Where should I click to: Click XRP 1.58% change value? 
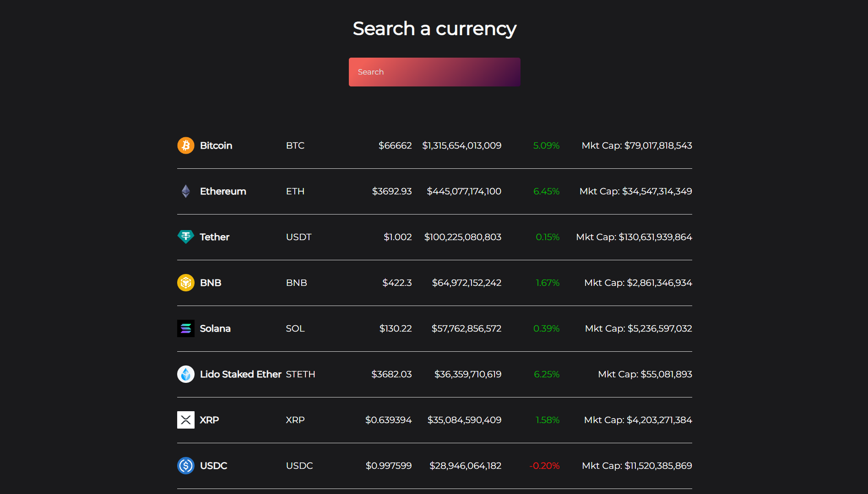tap(548, 420)
